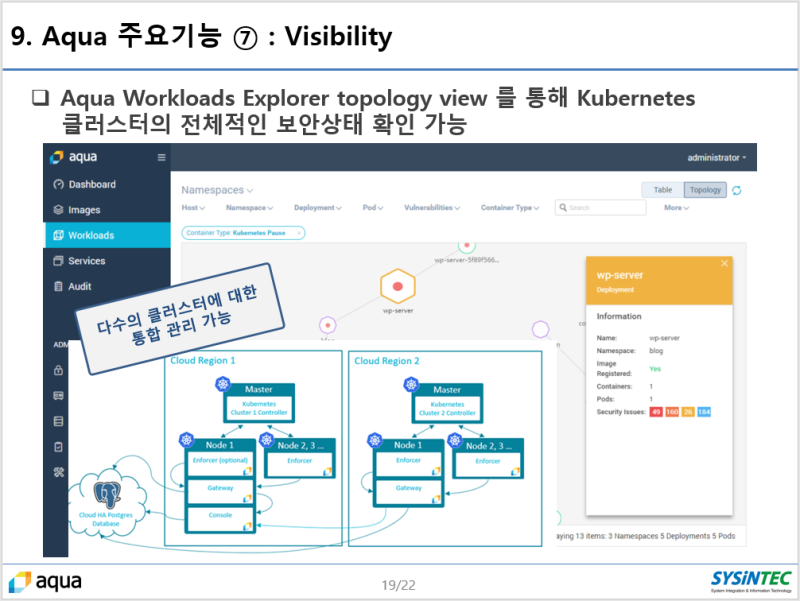Refresh the topology view
Image resolution: width=800 pixels, height=601 pixels.
736,190
